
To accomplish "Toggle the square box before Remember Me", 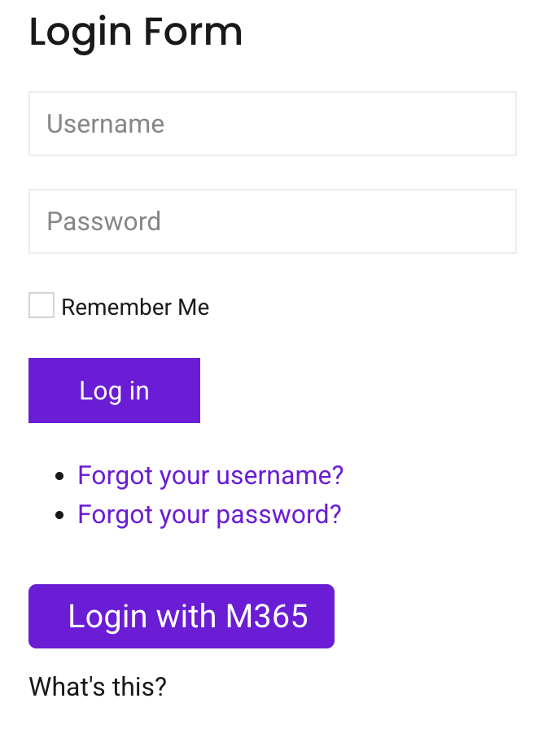I will [42, 306].
